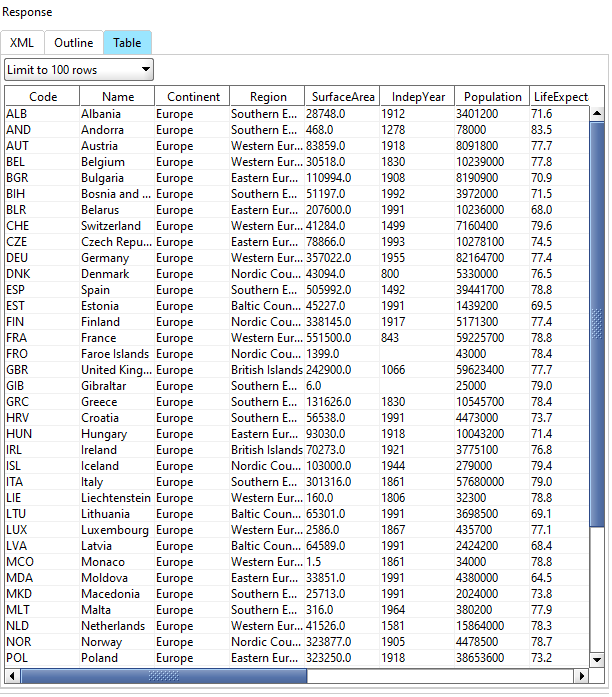
Task: Select the Andorra name cell
Action: tap(117, 130)
